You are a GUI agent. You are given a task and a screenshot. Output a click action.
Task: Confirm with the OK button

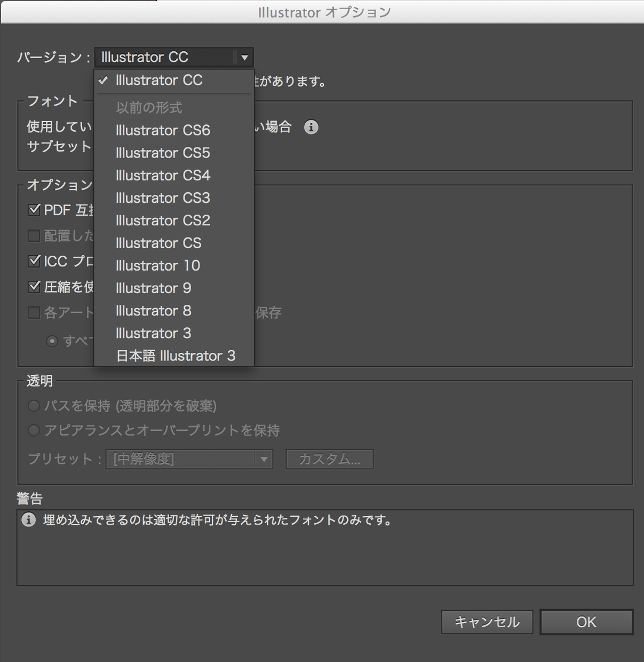[586, 622]
